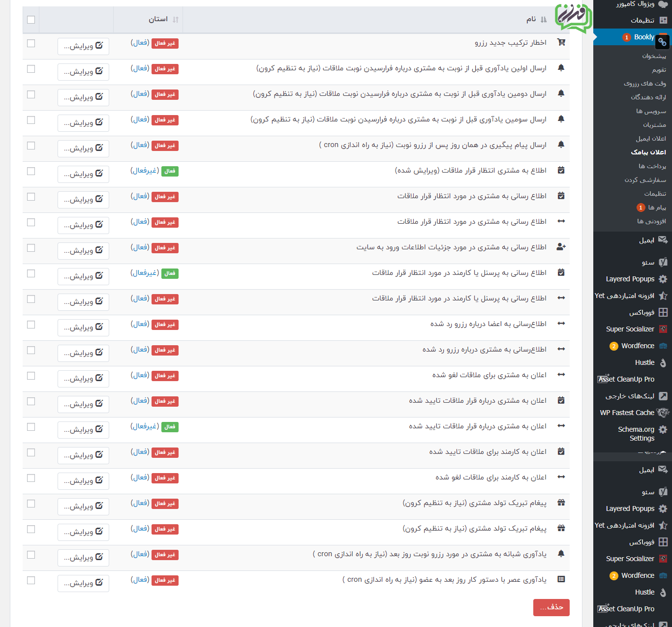Viewport: 672px width, 627px height.
Task: Tick the checkbox of ارسال سومین یادآوری row
Action: (31, 120)
